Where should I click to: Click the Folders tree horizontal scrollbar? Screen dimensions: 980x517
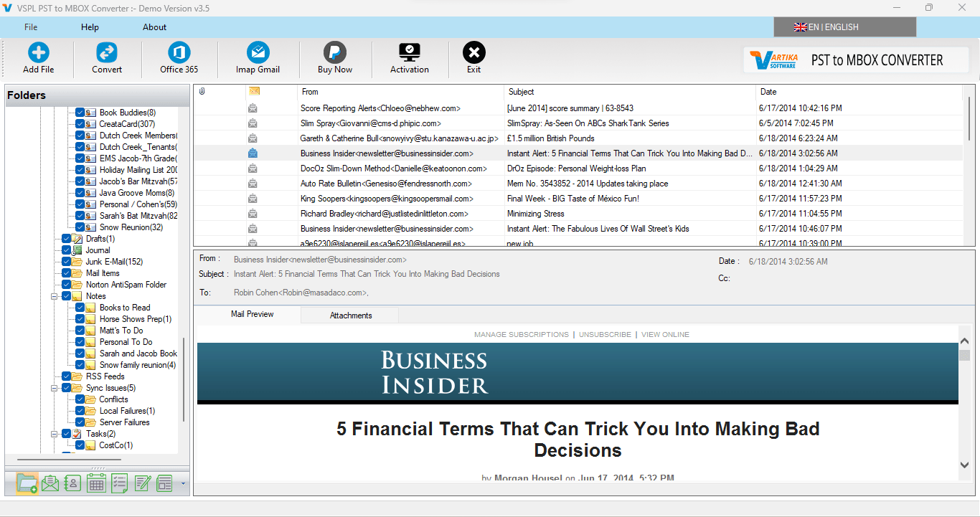pyautogui.click(x=69, y=459)
